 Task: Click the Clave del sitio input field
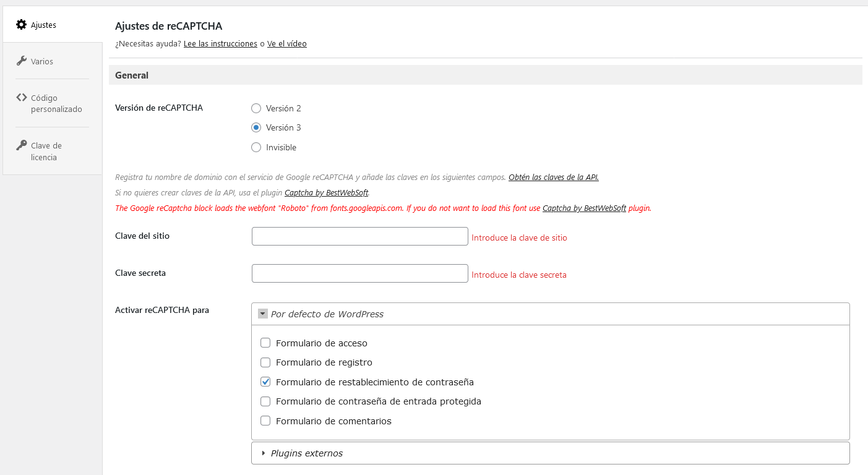pos(359,236)
